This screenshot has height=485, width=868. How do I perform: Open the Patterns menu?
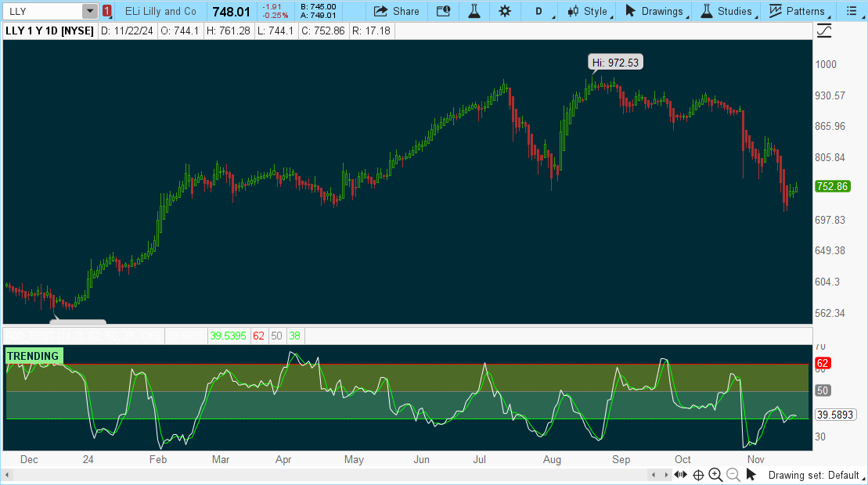797,11
